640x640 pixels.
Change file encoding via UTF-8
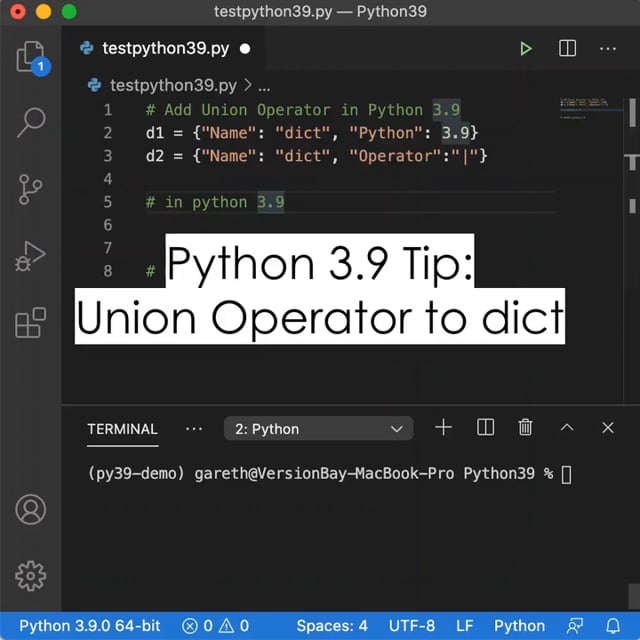(x=412, y=625)
